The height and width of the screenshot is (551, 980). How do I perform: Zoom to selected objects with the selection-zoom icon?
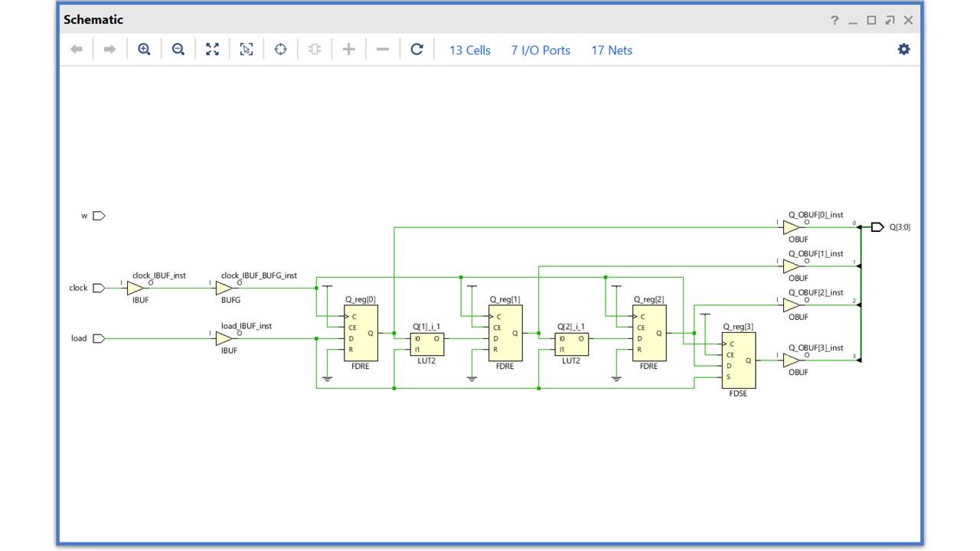[246, 49]
